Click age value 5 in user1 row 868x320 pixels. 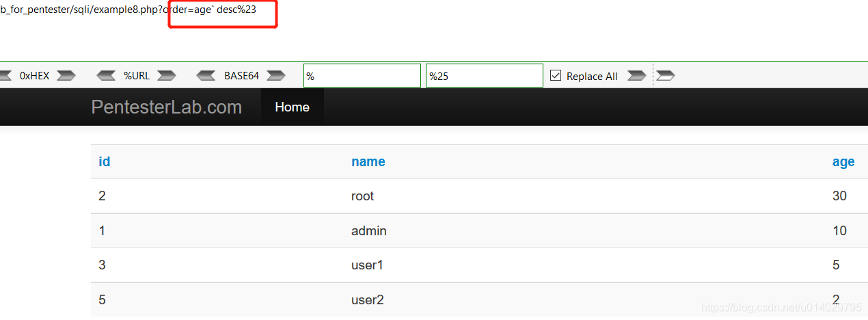[x=836, y=265]
